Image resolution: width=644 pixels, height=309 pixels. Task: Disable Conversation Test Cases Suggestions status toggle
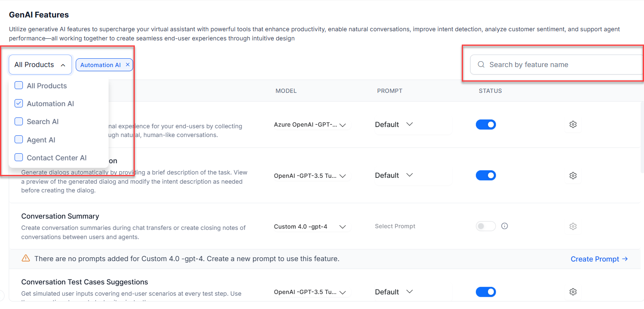tap(486, 292)
